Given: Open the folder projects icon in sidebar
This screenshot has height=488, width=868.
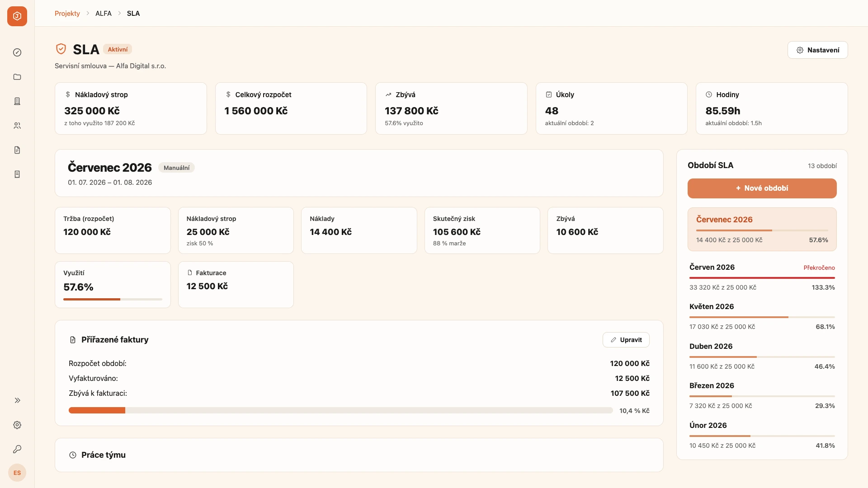Looking at the screenshot, I should click(x=17, y=77).
